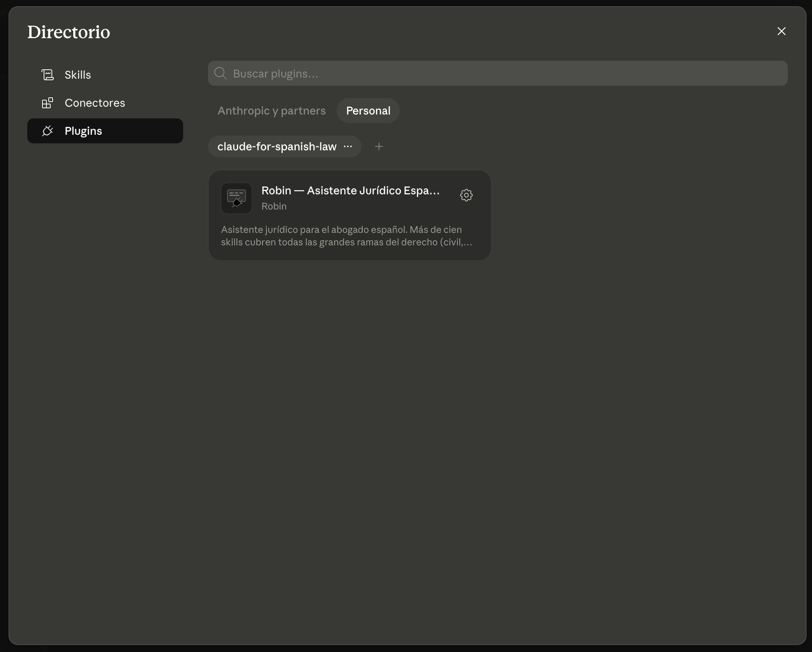The image size is (812, 652).
Task: Close the Directorio dialog
Action: (x=782, y=31)
